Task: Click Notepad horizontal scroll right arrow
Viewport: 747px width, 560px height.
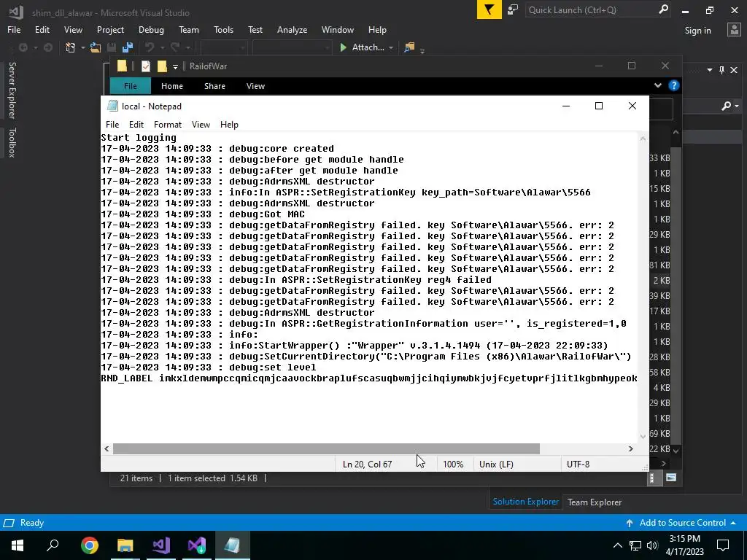Action: coord(631,448)
